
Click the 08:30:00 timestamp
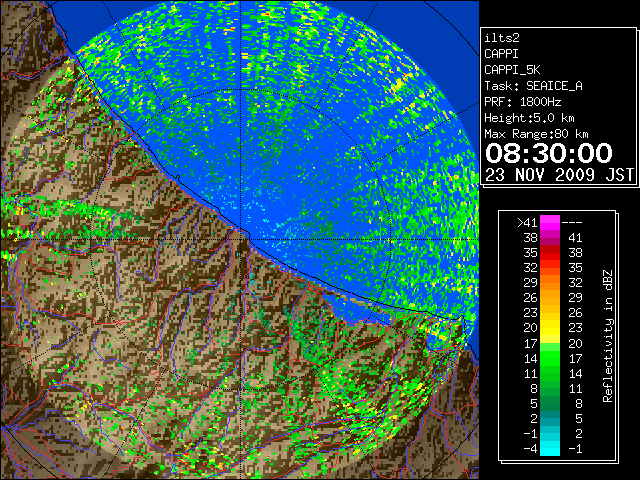[549, 153]
